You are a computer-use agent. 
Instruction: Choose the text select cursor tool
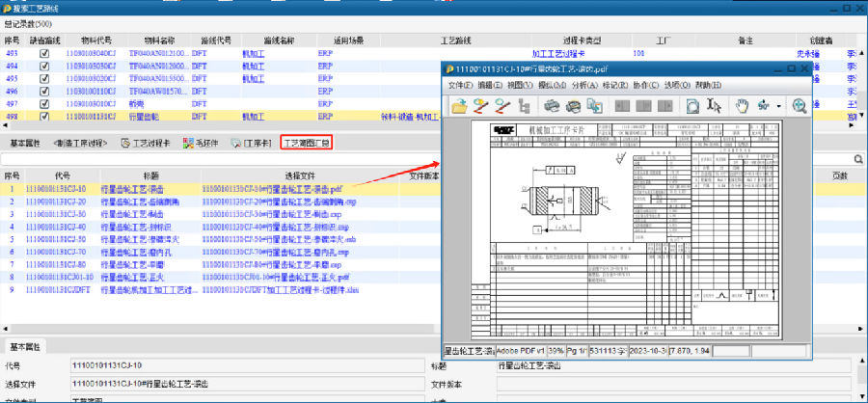point(714,105)
